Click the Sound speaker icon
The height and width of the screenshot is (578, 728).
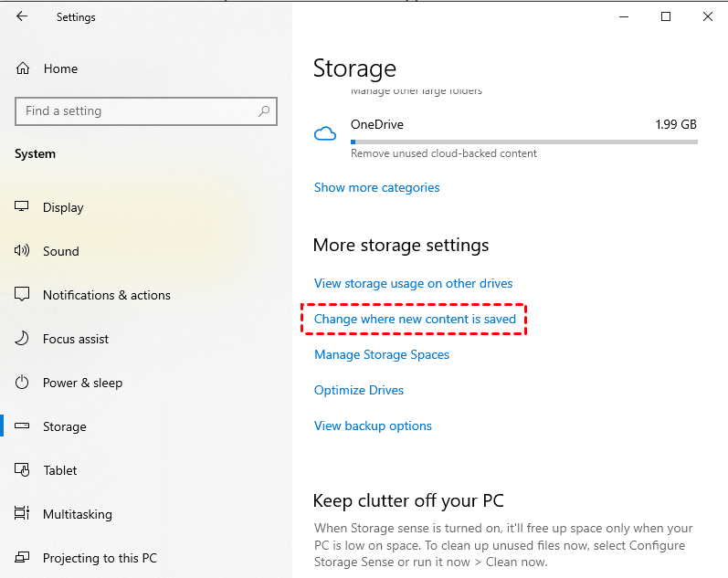pyautogui.click(x=23, y=251)
